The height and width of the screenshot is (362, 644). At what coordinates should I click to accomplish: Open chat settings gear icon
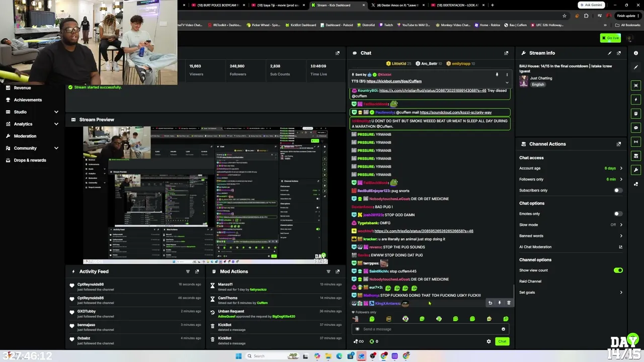[x=489, y=341]
